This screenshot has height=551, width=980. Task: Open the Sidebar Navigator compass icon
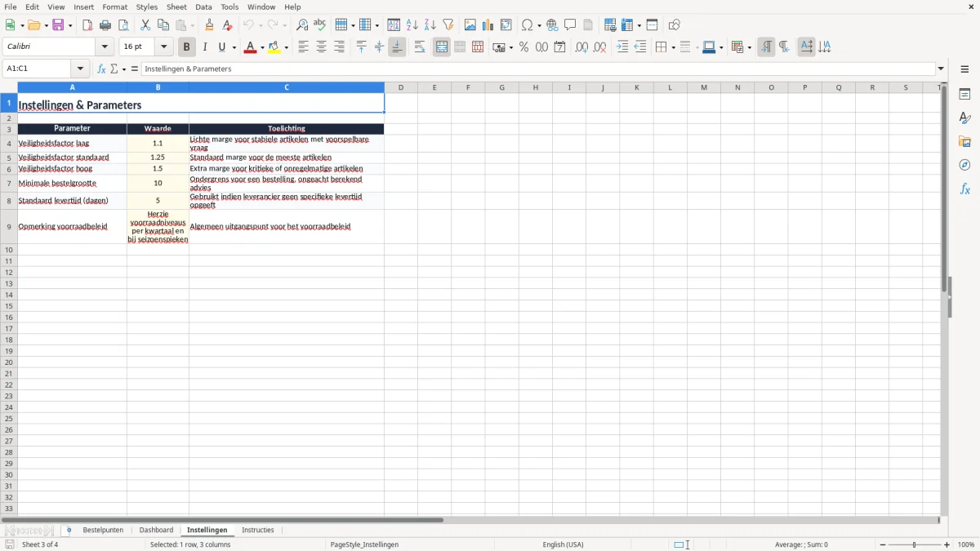click(x=964, y=165)
